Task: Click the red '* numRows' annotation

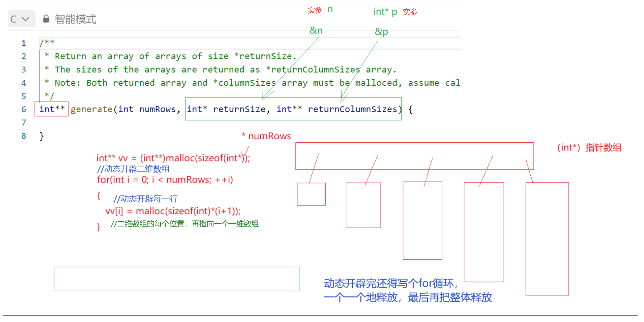Action: pyautogui.click(x=267, y=136)
